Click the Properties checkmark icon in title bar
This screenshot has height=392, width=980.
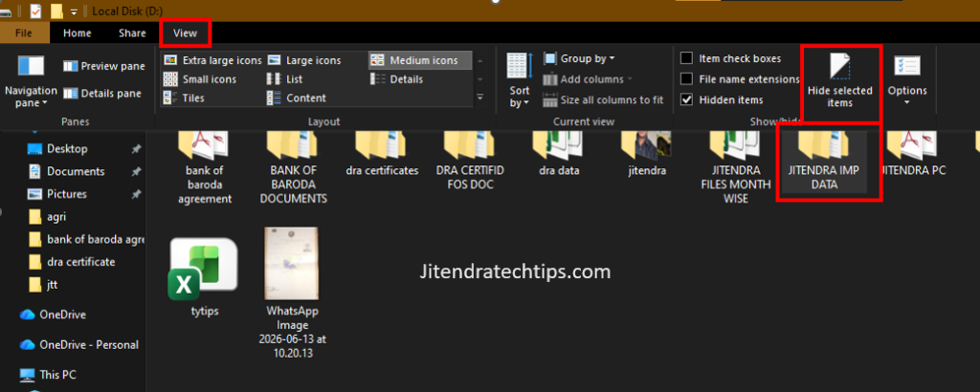coord(35,11)
